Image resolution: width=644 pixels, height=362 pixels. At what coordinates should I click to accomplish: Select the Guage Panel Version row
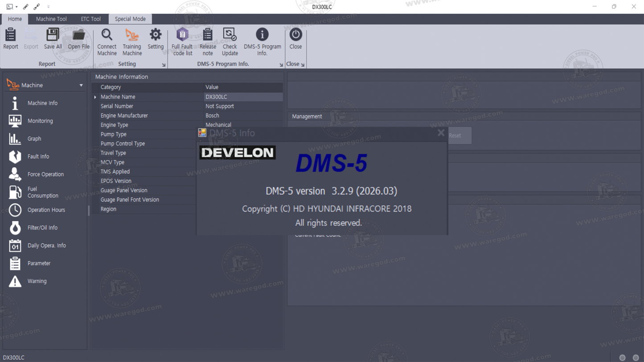(x=144, y=190)
